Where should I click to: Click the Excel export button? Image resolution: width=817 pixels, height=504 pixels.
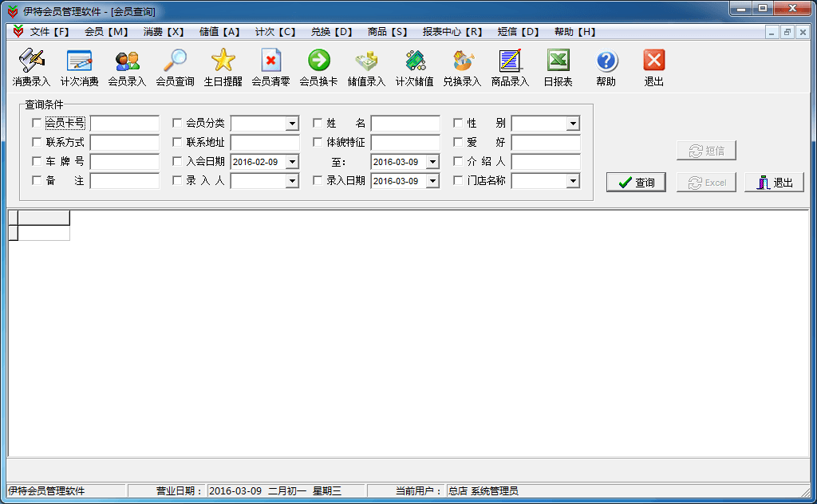click(x=707, y=183)
